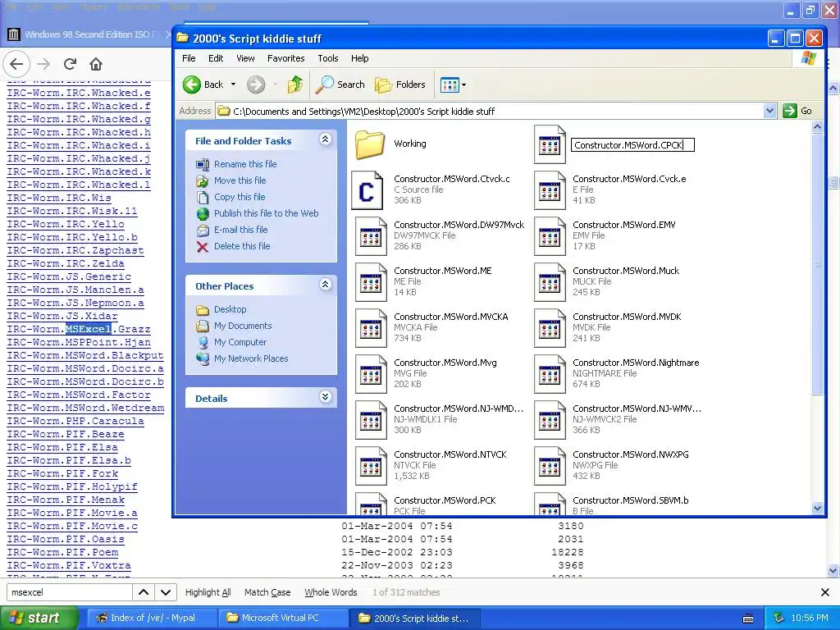Open the Tools menu
Image resolution: width=840 pixels, height=630 pixels.
(328, 58)
